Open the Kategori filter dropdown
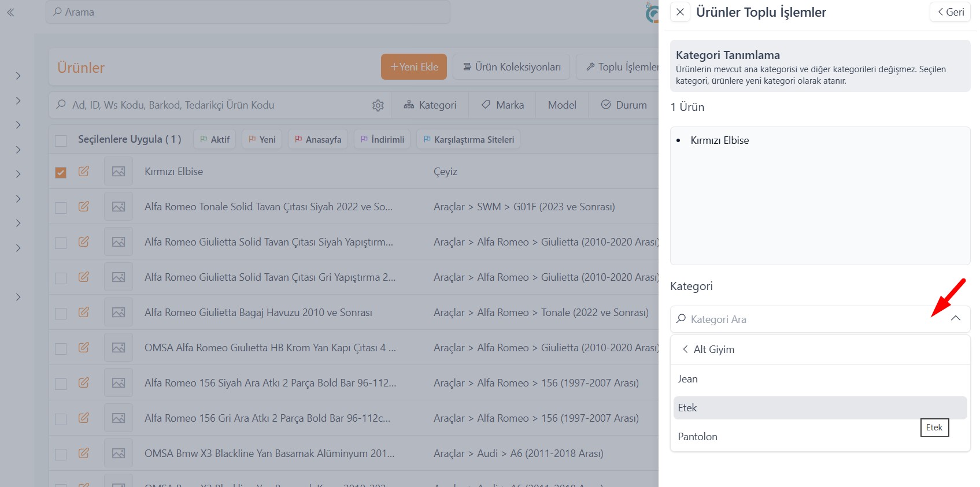The height and width of the screenshot is (487, 980). tap(430, 105)
